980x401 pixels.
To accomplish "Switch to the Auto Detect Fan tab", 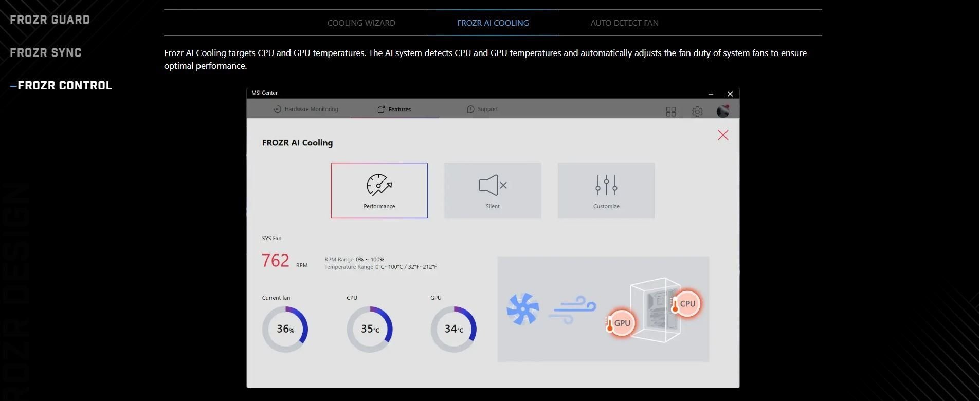I will pos(625,23).
